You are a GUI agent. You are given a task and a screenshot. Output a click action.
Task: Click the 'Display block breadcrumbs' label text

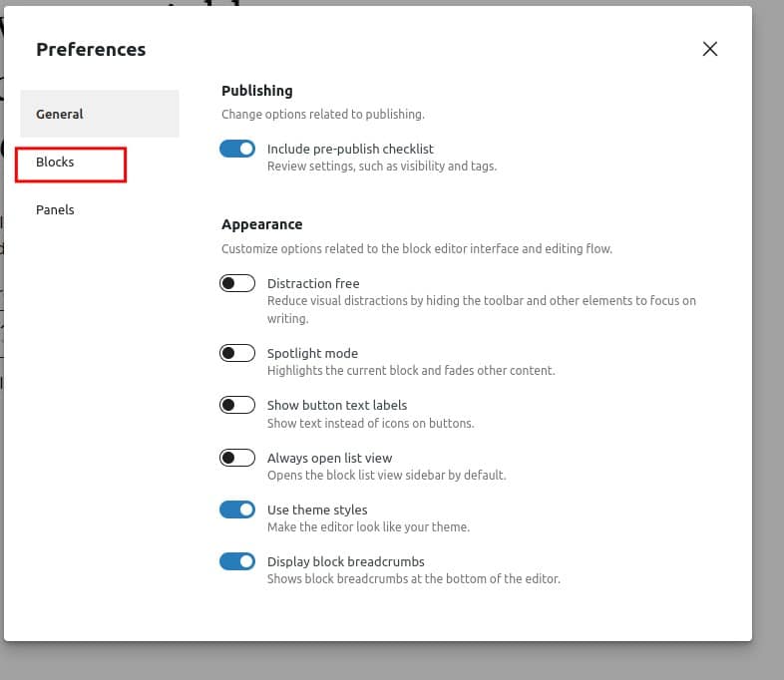[x=345, y=561]
